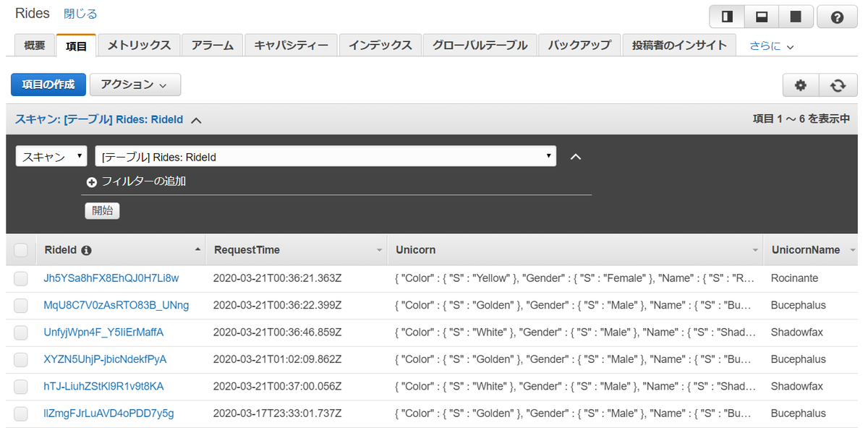Open the バックアップ tab
868x438 pixels.
pyautogui.click(x=579, y=45)
